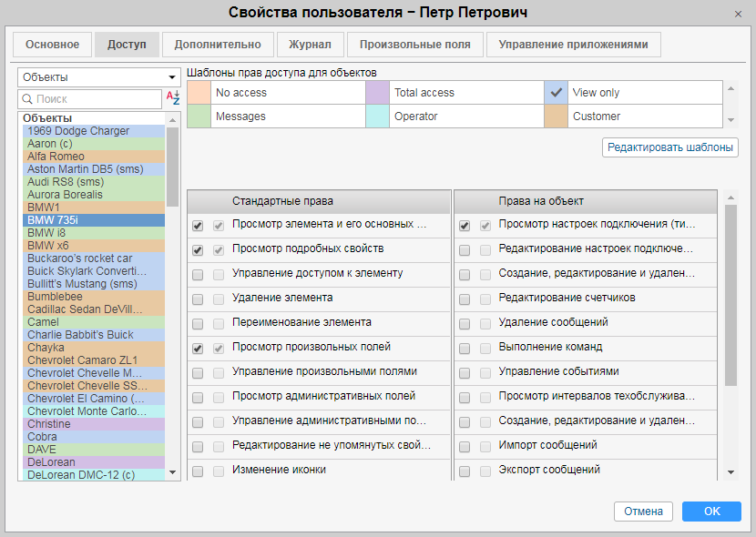This screenshot has width=756, height=537.
Task: Apply the 'No access' template swatch
Action: click(199, 93)
